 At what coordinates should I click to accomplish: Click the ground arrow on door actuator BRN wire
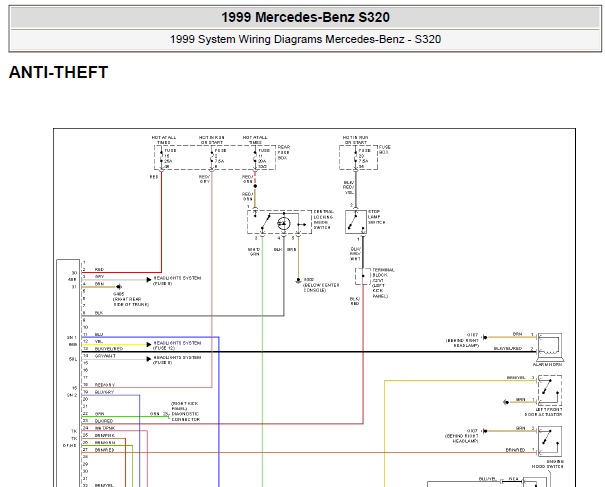506,402
